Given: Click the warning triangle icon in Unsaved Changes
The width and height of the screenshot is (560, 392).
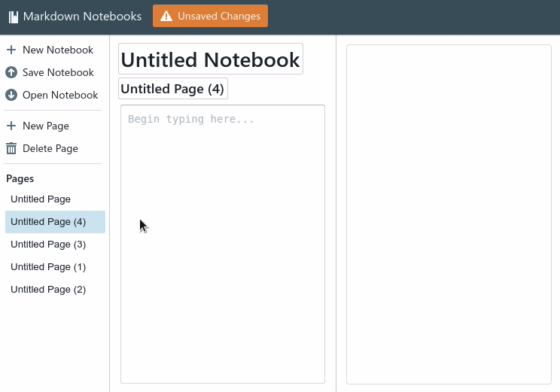Looking at the screenshot, I should pos(166,16).
